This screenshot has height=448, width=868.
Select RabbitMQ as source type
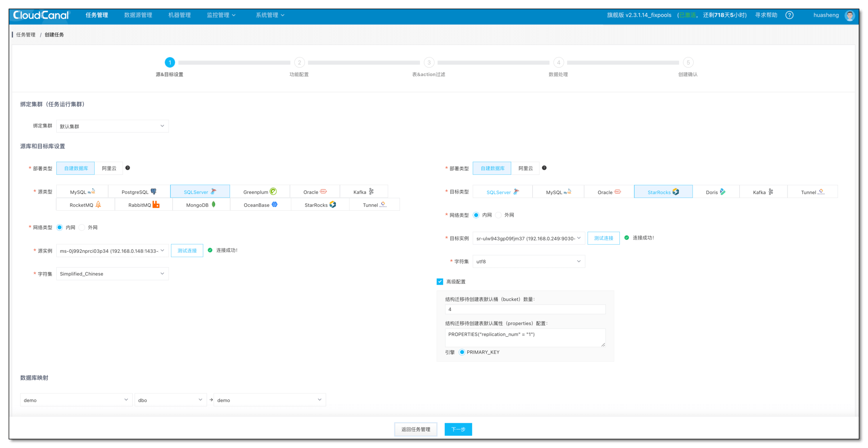[x=144, y=205]
